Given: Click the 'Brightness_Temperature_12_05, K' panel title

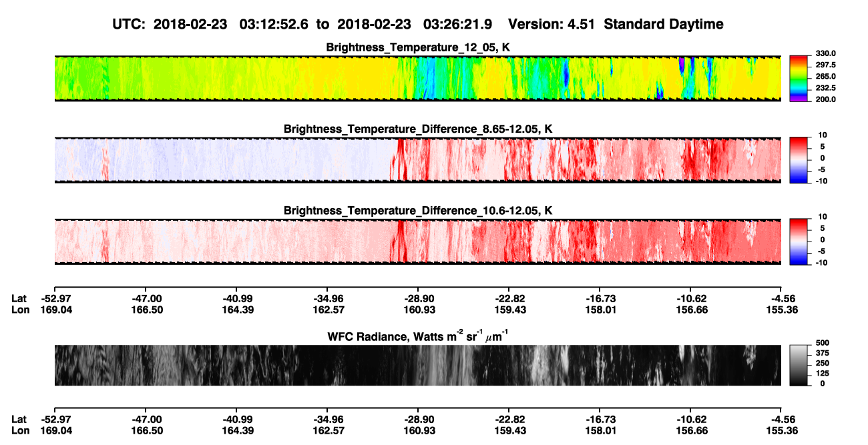Looking at the screenshot, I should click(418, 47).
